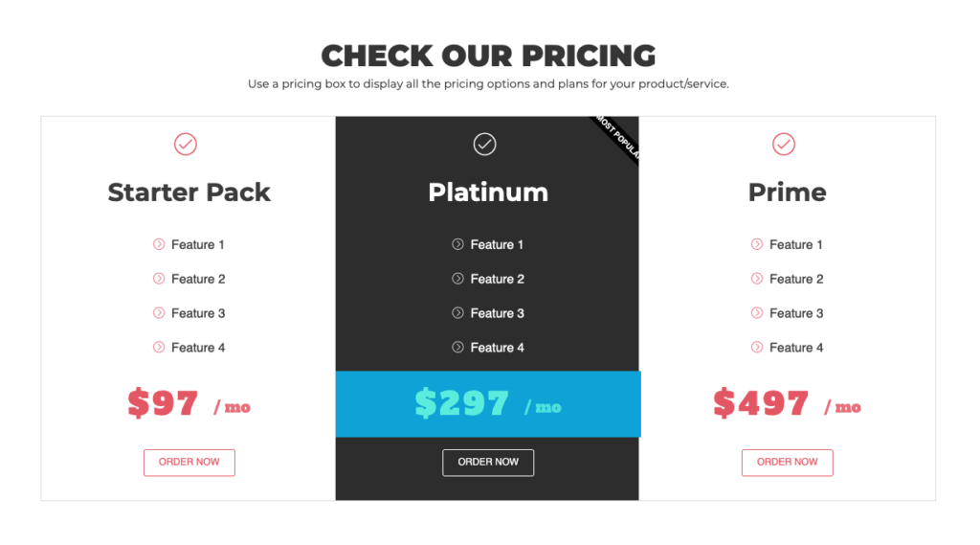
Task: Click the Most Popular ribbon badge
Action: point(617,138)
